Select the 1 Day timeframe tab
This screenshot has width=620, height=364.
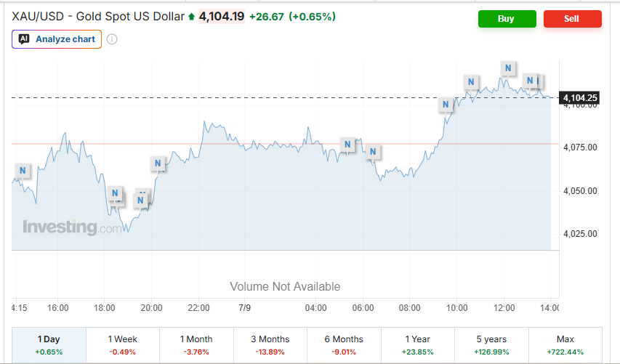(49, 344)
